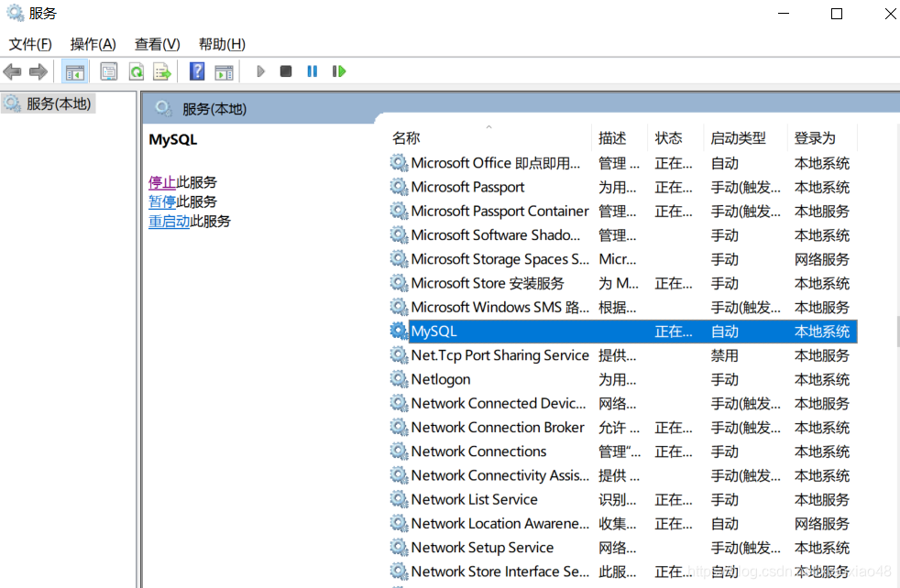Select Network Store Interface Se... row
The height and width of the screenshot is (588, 900).
point(623,572)
